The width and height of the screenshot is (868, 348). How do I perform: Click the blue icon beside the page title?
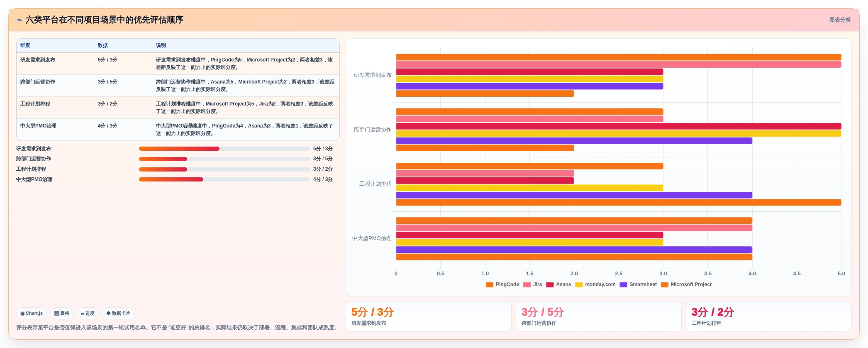click(20, 20)
